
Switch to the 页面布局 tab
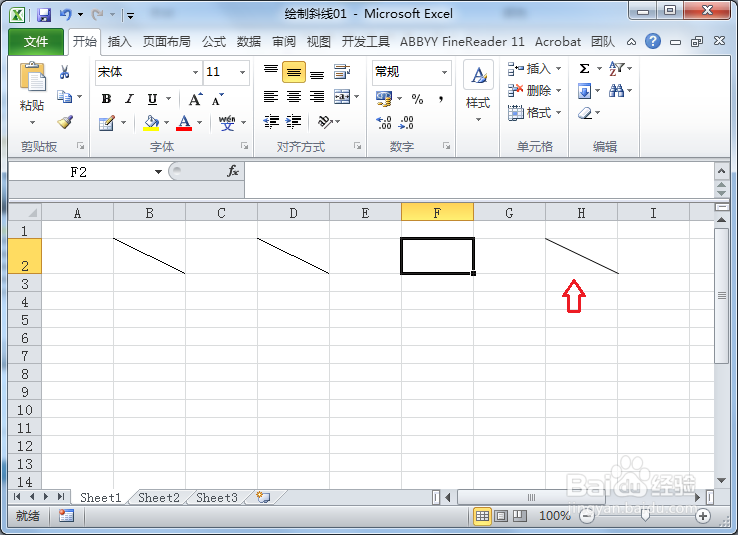pyautogui.click(x=167, y=42)
